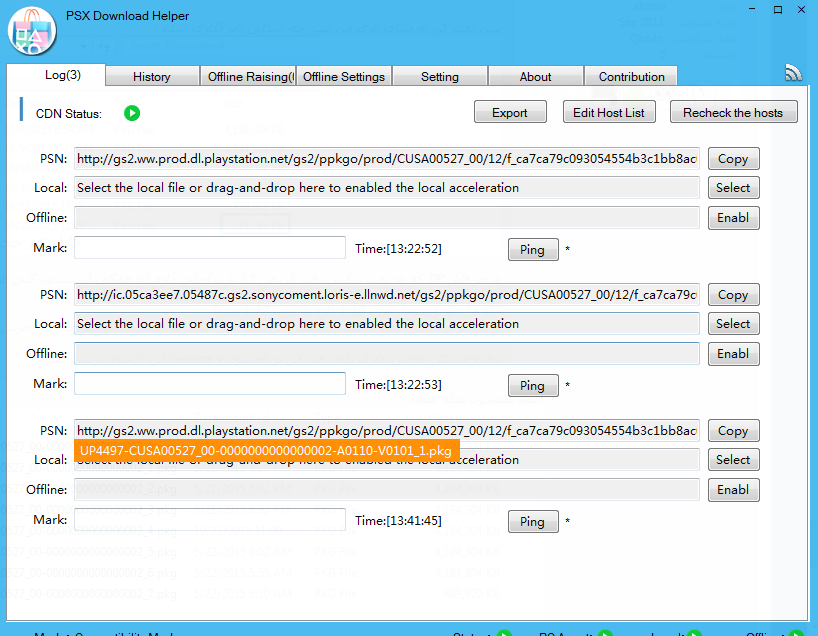Switch to the History tab
818x636 pixels.
tap(151, 77)
